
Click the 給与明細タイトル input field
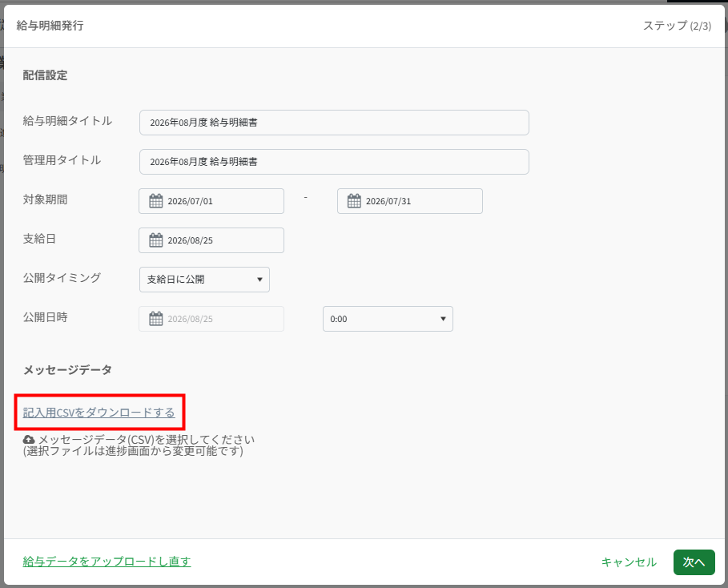(x=334, y=123)
